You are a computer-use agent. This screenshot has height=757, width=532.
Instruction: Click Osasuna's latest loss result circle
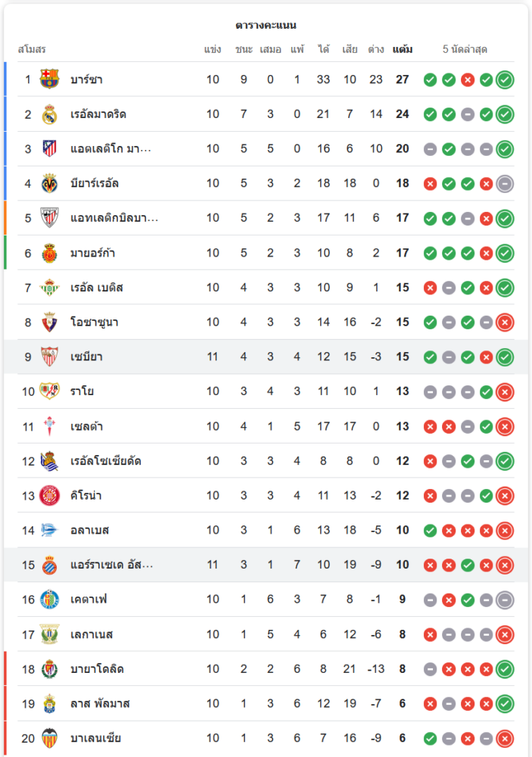[x=505, y=322]
